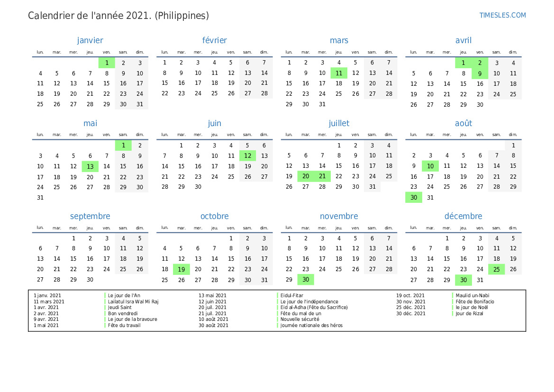The height and width of the screenshot is (392, 554).
Task: Select highlighted 25 in décembre calendar
Action: click(496, 269)
